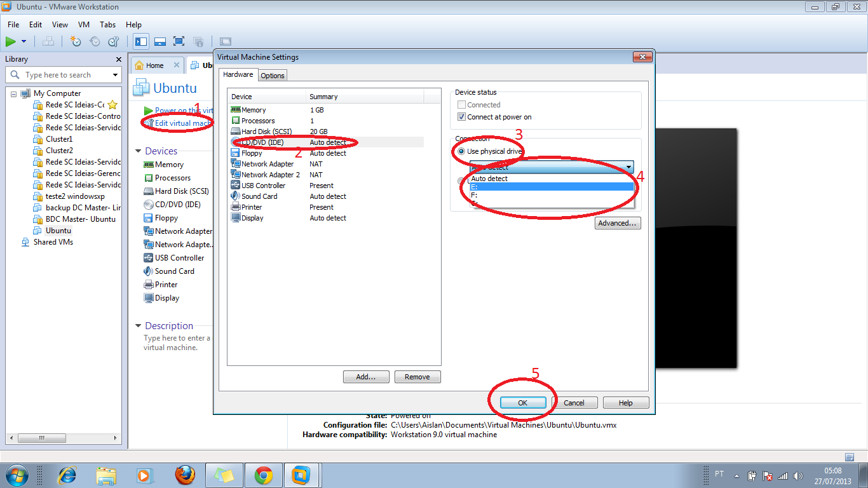The width and height of the screenshot is (868, 488).
Task: Select Sound Card row in settings dialog
Action: click(325, 196)
